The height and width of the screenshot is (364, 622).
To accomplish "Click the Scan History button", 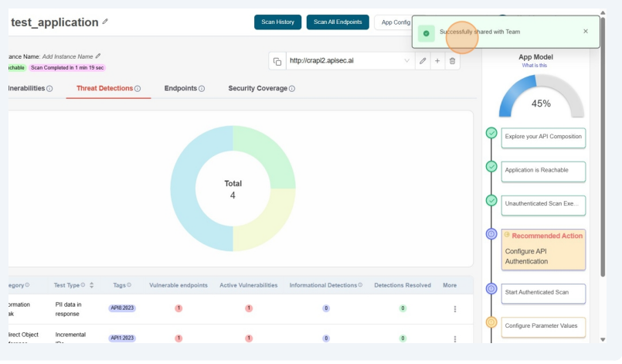I will [x=277, y=22].
